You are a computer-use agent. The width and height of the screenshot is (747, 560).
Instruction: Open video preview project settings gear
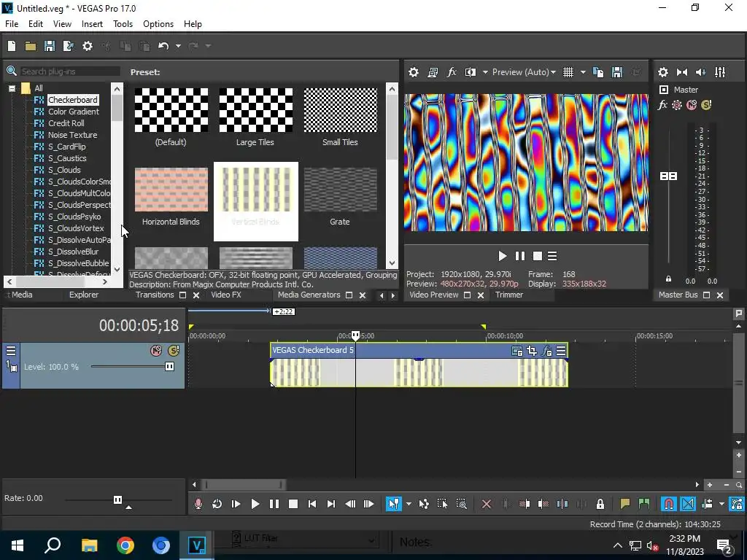[x=414, y=72]
